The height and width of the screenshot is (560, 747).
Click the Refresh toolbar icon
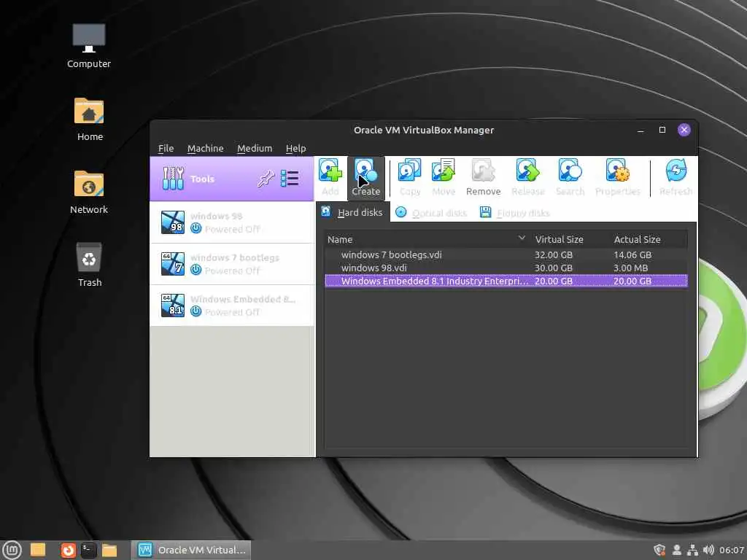[676, 177]
